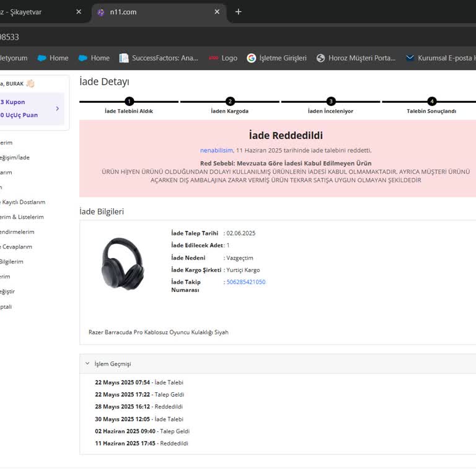
Task: Open a new browser tab with plus icon
Action: click(x=239, y=12)
